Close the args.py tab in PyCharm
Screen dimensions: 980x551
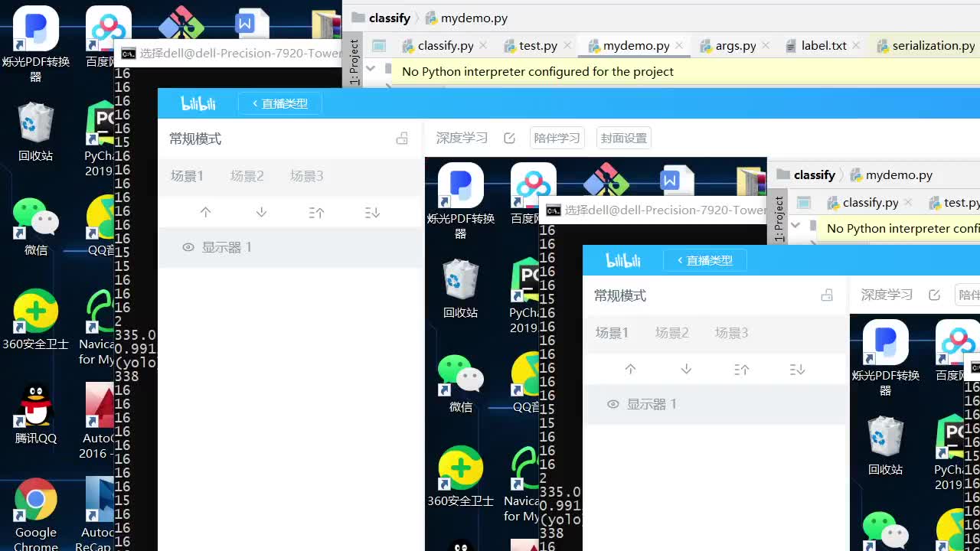766,46
